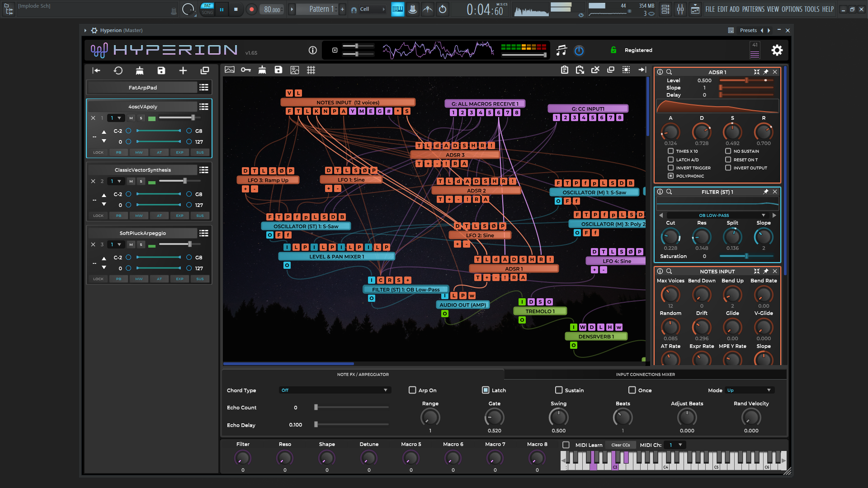Screen dimensions: 868x488
Task: Click the plus icon to add a layer
Action: tap(183, 70)
